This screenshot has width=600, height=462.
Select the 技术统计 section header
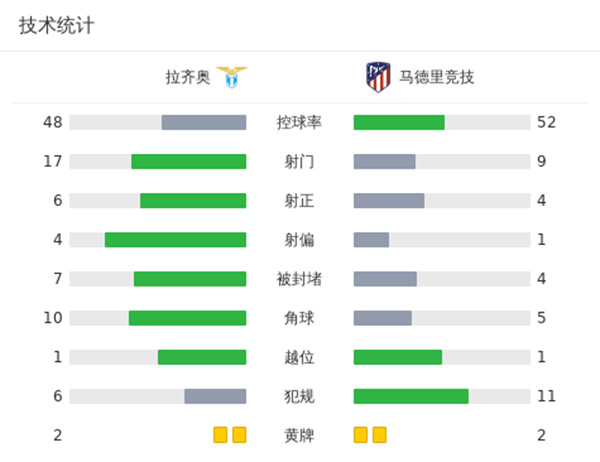pos(56,26)
